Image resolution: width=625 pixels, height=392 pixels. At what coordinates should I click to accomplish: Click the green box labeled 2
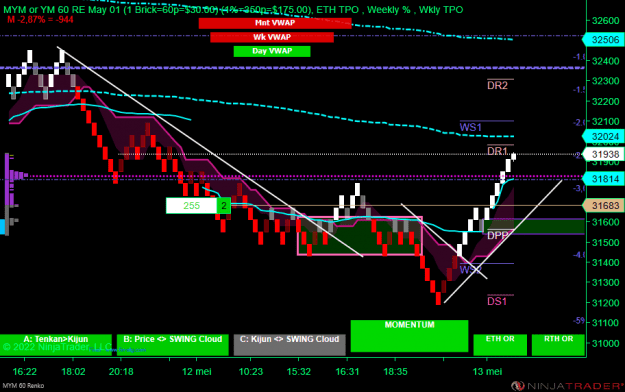click(224, 206)
